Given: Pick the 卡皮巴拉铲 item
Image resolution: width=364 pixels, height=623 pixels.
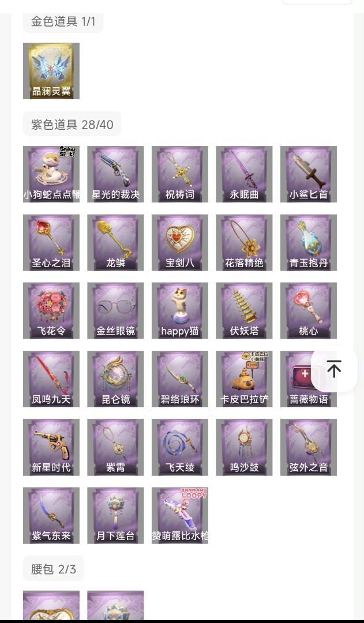Looking at the screenshot, I should (245, 379).
